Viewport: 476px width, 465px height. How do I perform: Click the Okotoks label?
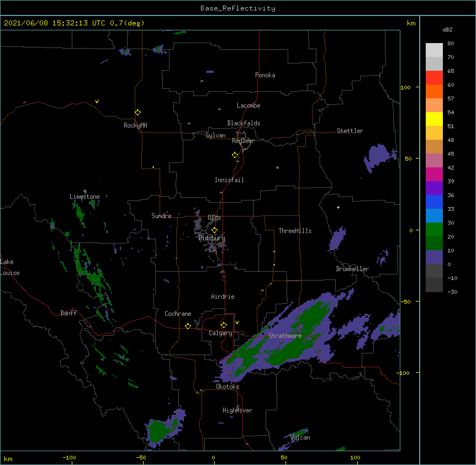(x=228, y=387)
